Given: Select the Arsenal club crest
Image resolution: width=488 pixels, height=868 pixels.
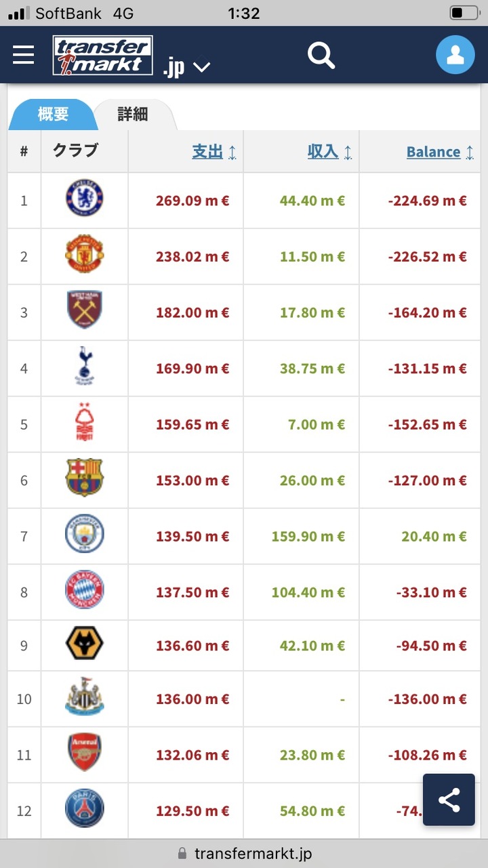Looking at the screenshot, I should (x=84, y=752).
